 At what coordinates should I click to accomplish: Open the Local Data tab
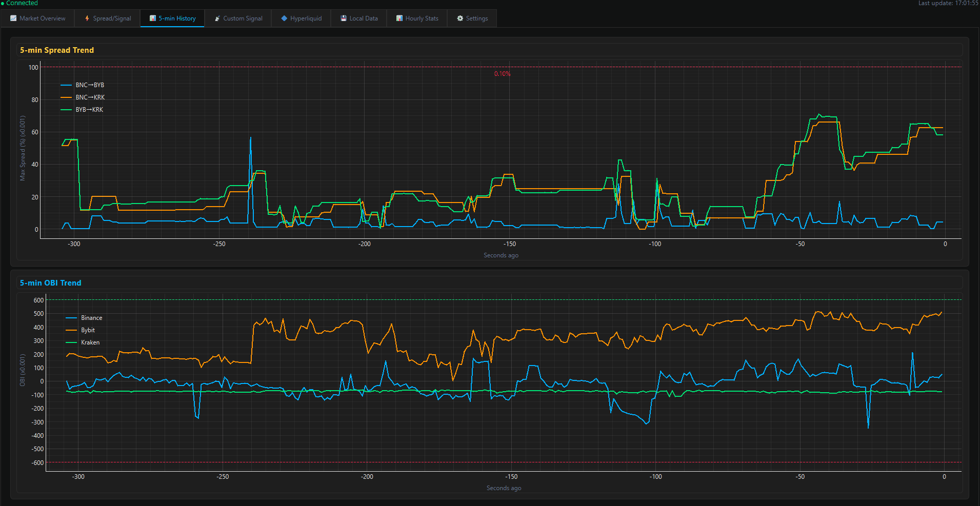(359, 18)
